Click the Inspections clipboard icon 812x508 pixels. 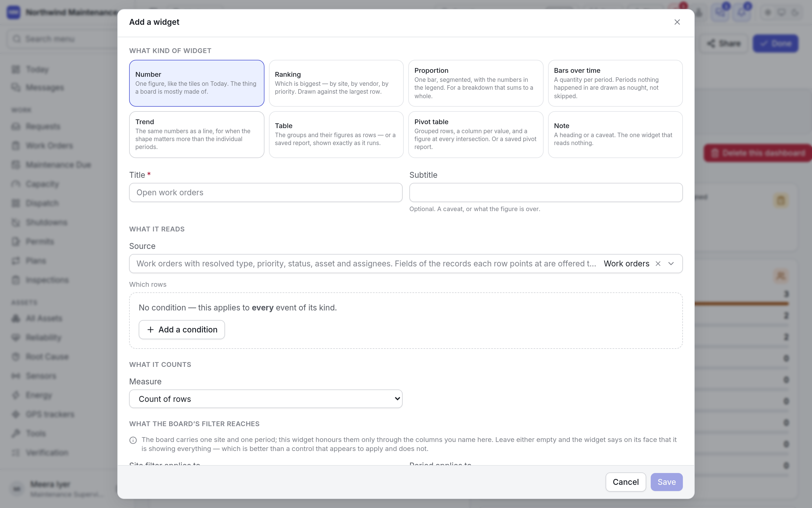pos(16,280)
